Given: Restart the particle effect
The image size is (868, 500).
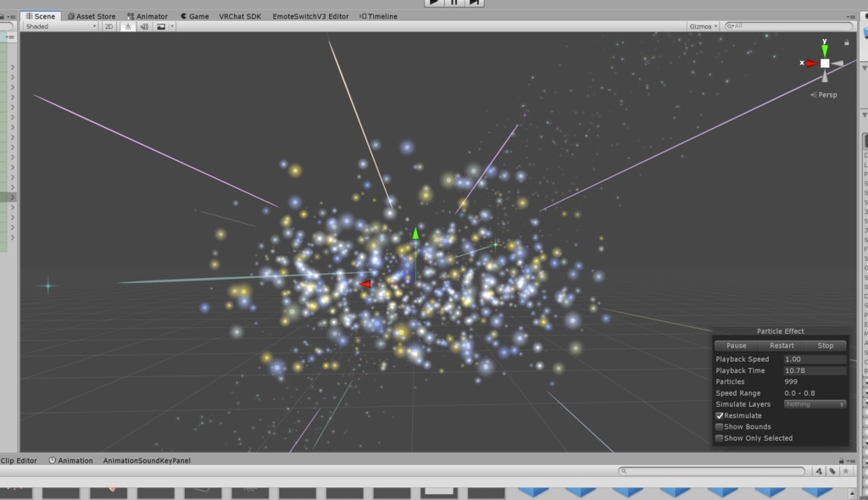Looking at the screenshot, I should [782, 346].
